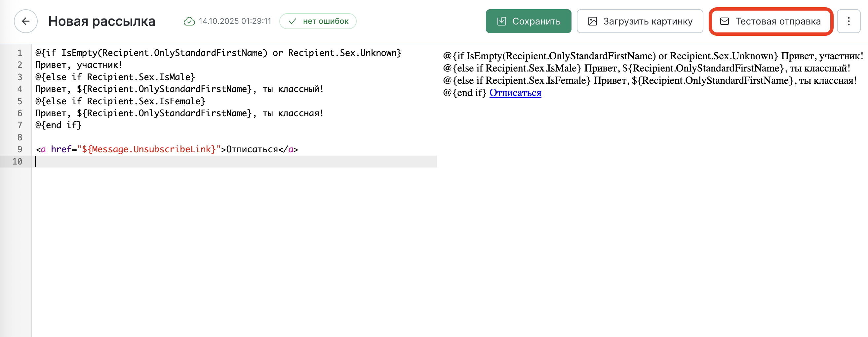This screenshot has width=868, height=337.
Task: Open the Отписаться link in preview
Action: (515, 93)
